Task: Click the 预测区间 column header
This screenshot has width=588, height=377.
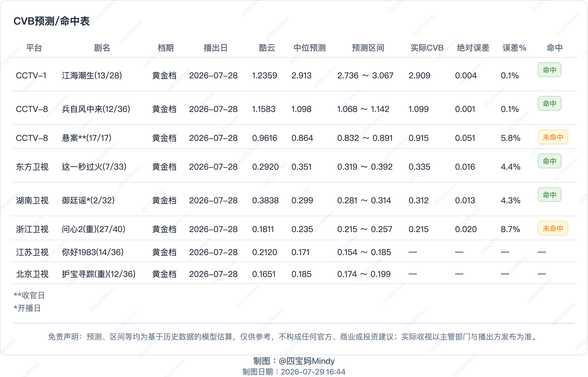Action: pyautogui.click(x=368, y=48)
